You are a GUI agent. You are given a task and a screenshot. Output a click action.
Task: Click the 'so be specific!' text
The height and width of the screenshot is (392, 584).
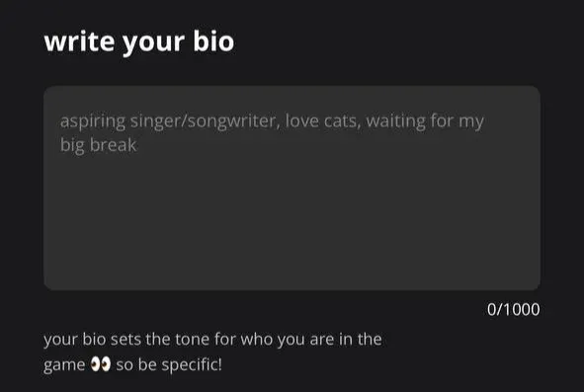point(169,364)
